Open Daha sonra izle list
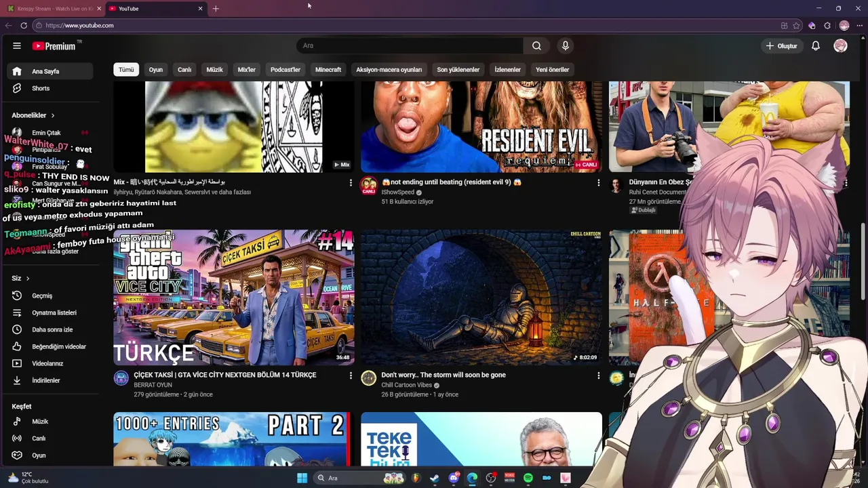The height and width of the screenshot is (488, 868). pos(50,329)
